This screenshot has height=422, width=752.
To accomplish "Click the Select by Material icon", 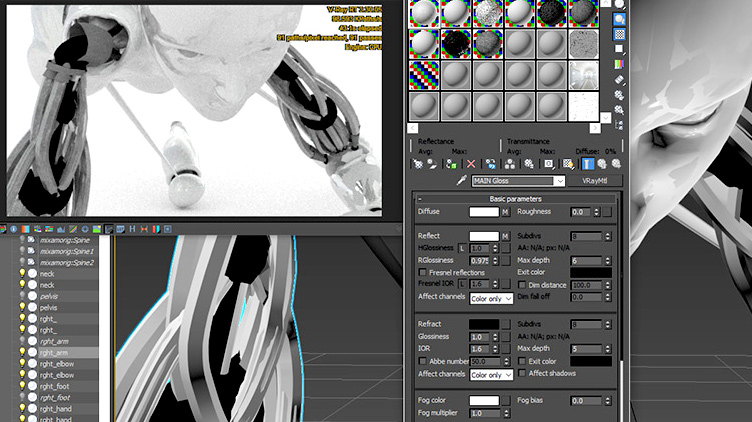I will pos(619,110).
